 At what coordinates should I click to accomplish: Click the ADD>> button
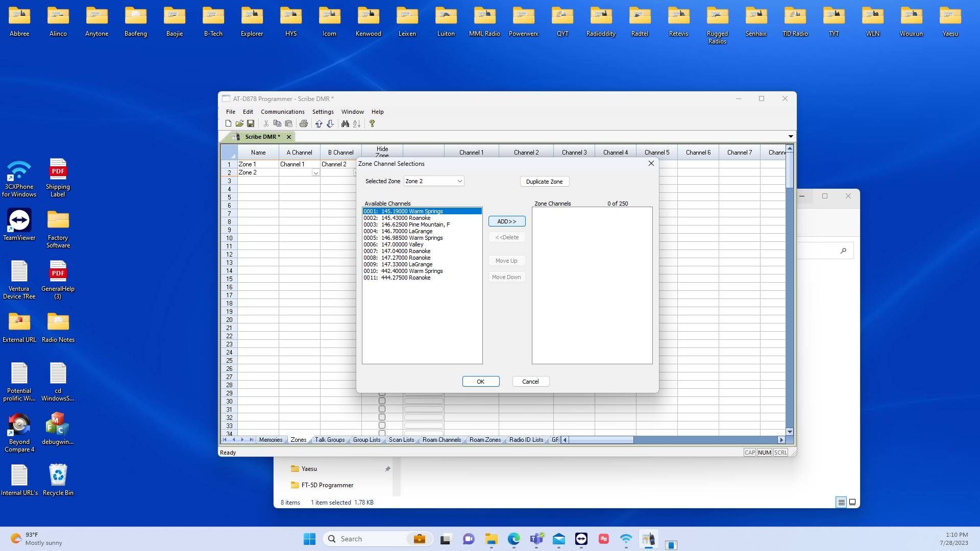(507, 221)
